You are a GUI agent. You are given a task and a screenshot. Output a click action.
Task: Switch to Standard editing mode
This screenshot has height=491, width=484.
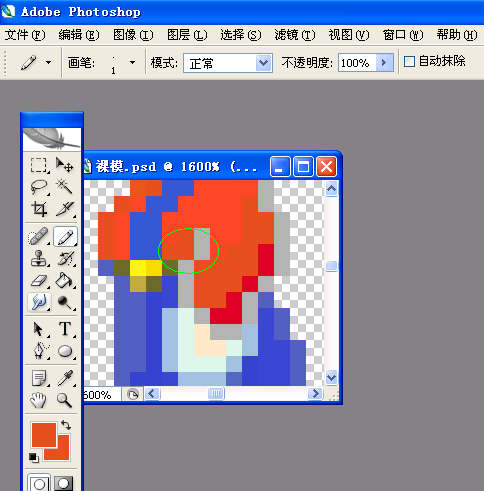tap(39, 483)
